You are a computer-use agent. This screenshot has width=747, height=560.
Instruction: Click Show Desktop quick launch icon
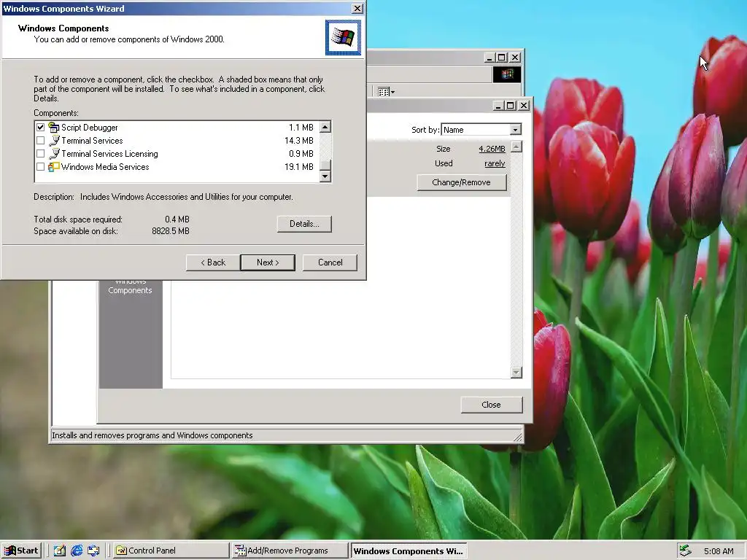[x=60, y=551]
